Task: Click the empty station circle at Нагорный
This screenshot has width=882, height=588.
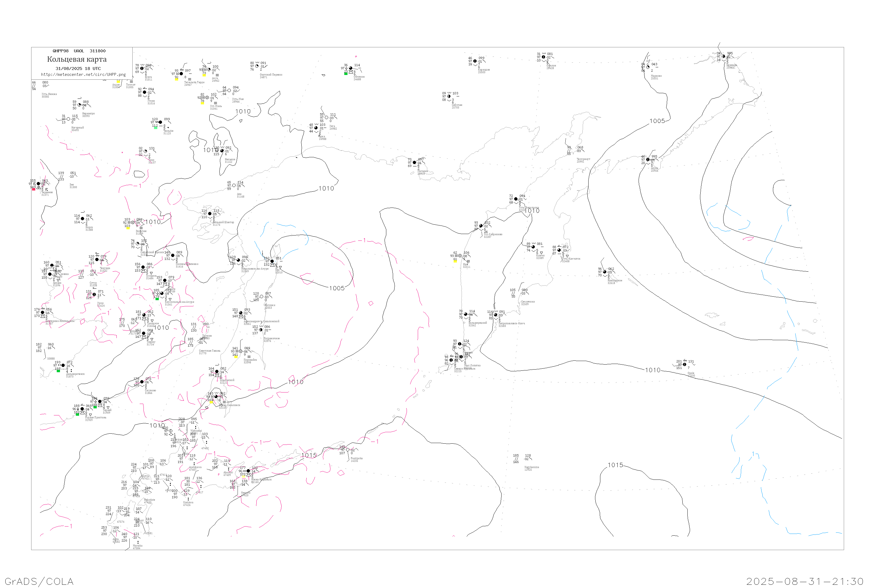Action: [68, 119]
